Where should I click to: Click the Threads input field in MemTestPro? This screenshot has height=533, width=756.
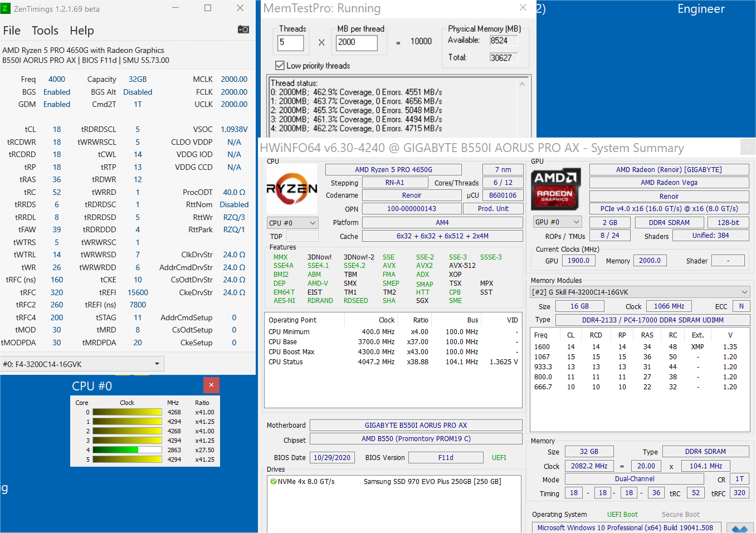tap(291, 43)
